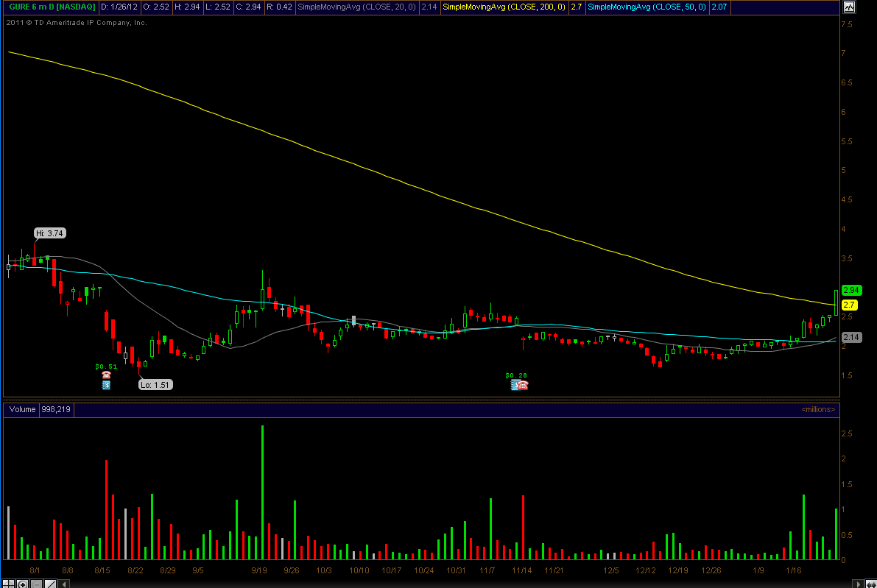The height and width of the screenshot is (588, 877).
Task: Click the zoom out magnifier icon
Action: pyautogui.click(x=36, y=584)
